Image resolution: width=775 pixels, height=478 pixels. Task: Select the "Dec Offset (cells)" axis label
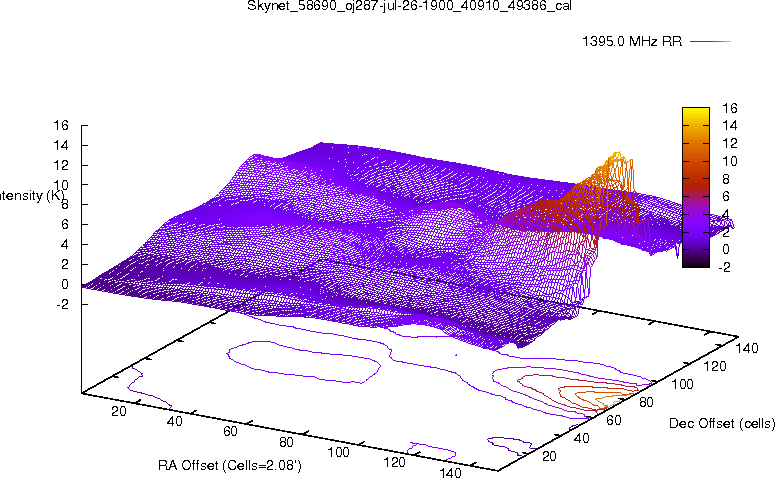pyautogui.click(x=722, y=423)
